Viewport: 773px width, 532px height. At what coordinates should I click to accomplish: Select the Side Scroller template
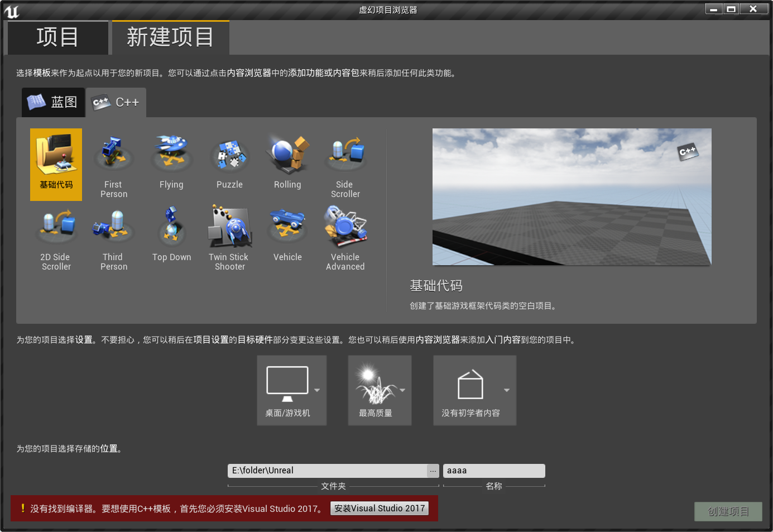(345, 164)
